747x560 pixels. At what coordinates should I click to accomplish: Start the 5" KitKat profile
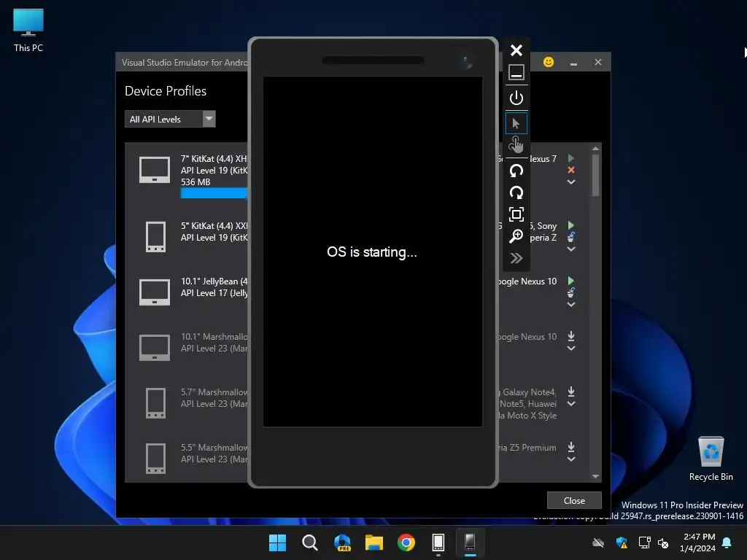point(570,225)
